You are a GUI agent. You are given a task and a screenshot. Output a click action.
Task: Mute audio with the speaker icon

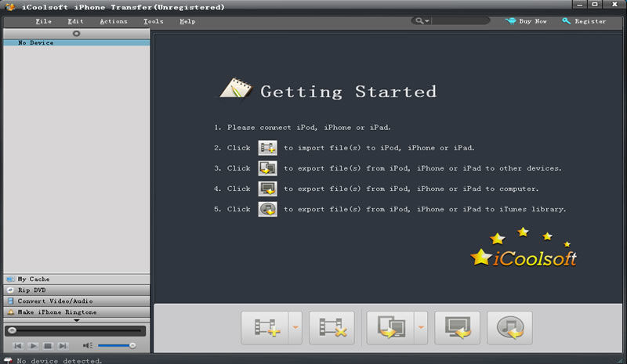click(88, 346)
